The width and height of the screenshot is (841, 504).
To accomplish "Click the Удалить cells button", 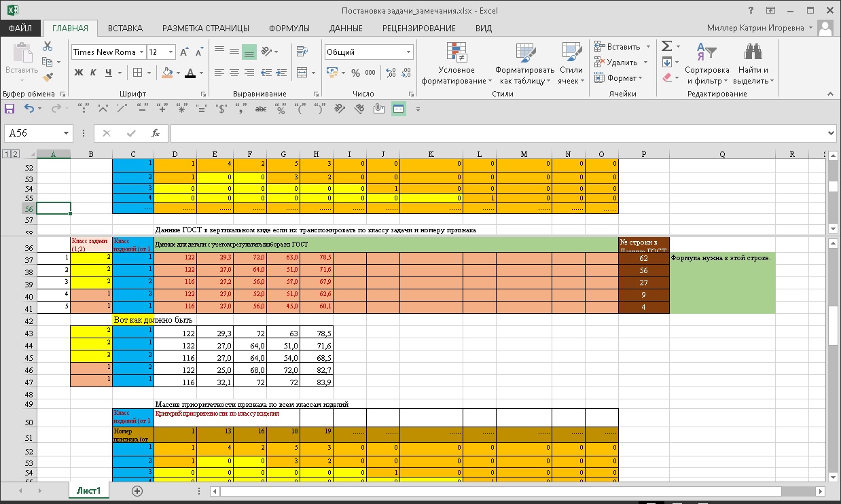I will (622, 62).
